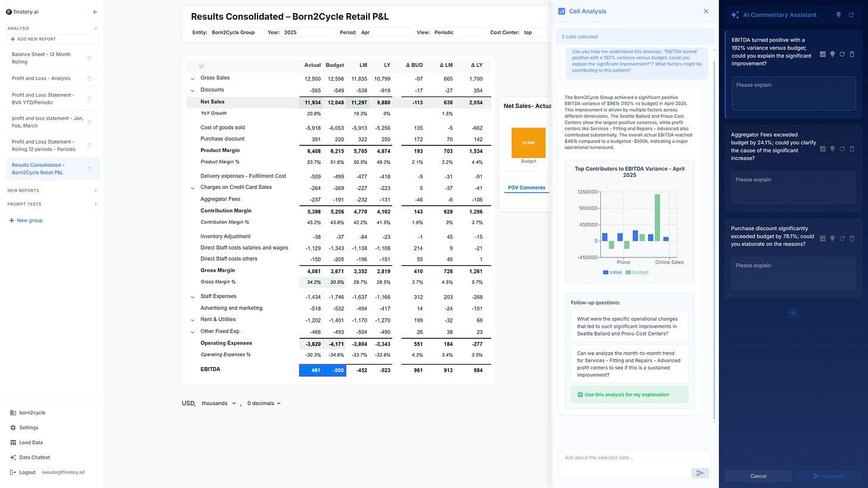The height and width of the screenshot is (488, 868).
Task: Delete the Balance Sheet - 12 Month Rolling report
Action: (x=89, y=58)
